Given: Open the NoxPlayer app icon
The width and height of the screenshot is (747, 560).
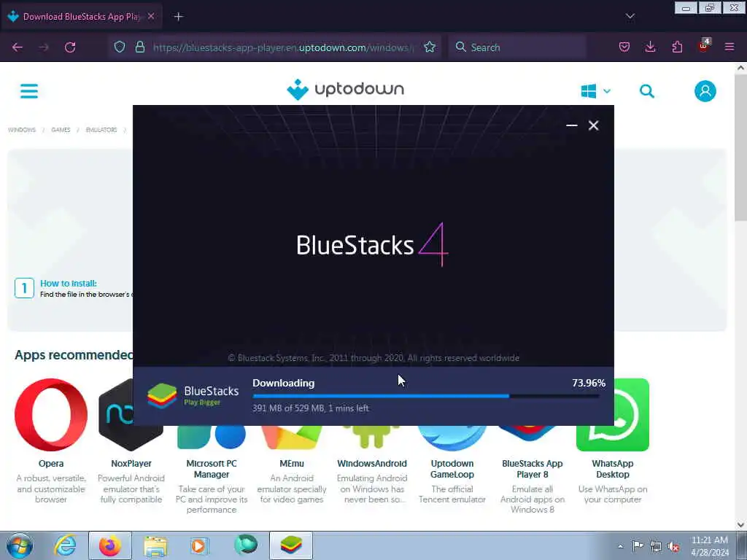Looking at the screenshot, I should (116, 415).
